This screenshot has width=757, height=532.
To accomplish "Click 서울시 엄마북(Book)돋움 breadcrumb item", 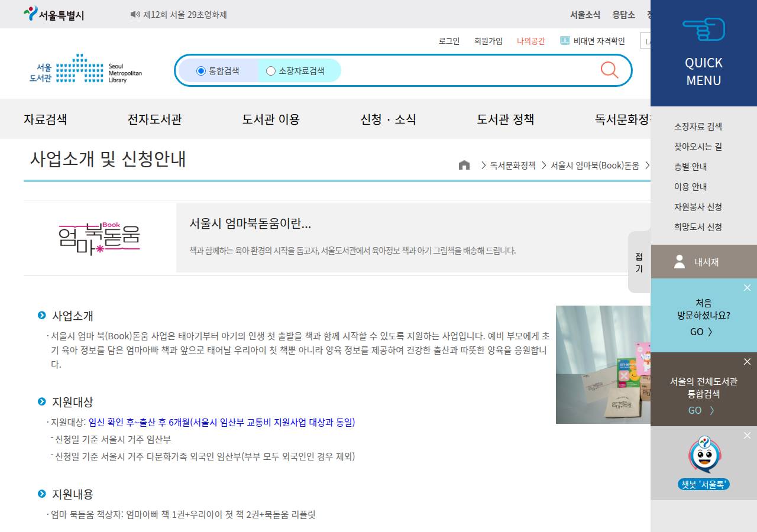I will (x=595, y=166).
